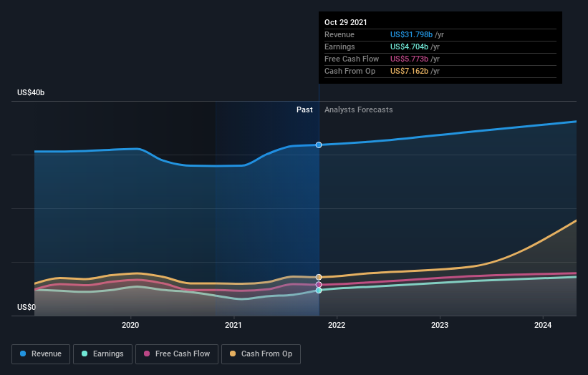Click the Earnings row label in tooltip
This screenshot has height=375, width=588.
coord(339,47)
